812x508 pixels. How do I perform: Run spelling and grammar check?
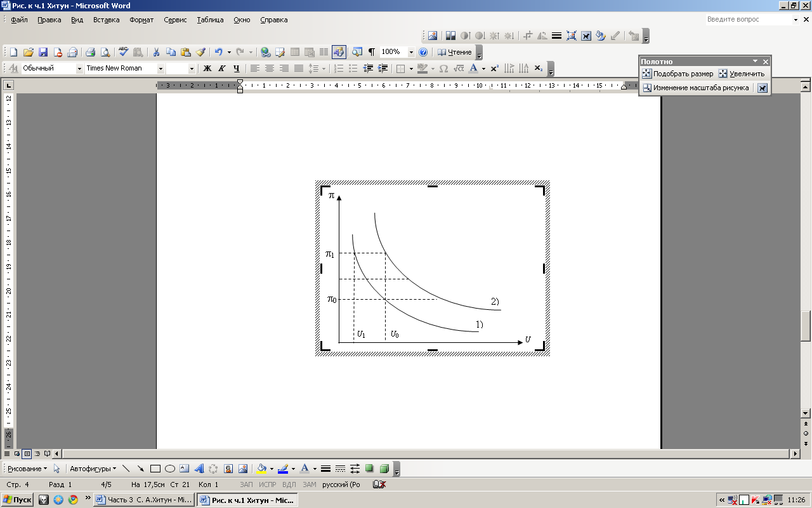point(123,52)
